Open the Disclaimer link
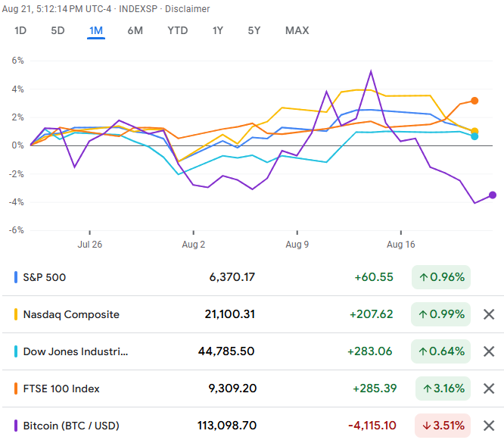This screenshot has height=440, width=504. (187, 8)
